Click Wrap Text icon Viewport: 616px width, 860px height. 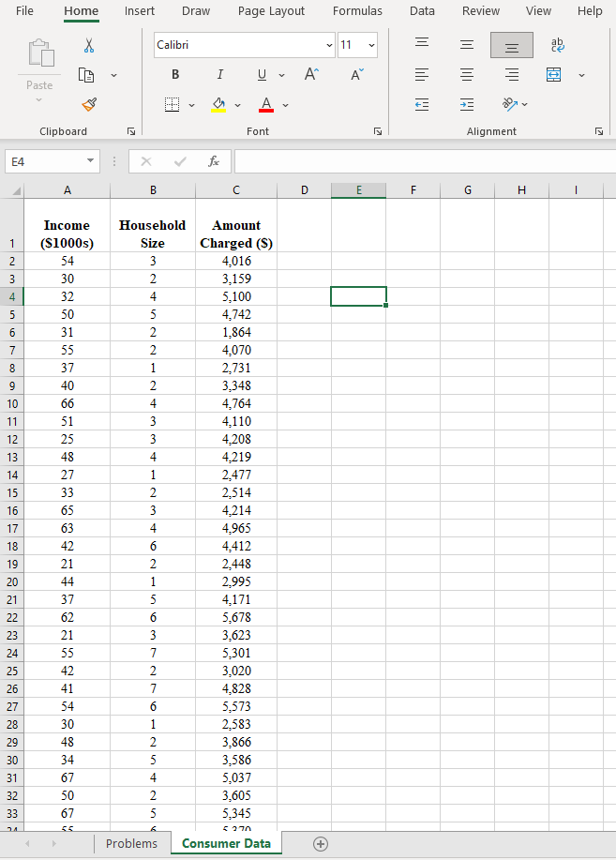pos(557,45)
